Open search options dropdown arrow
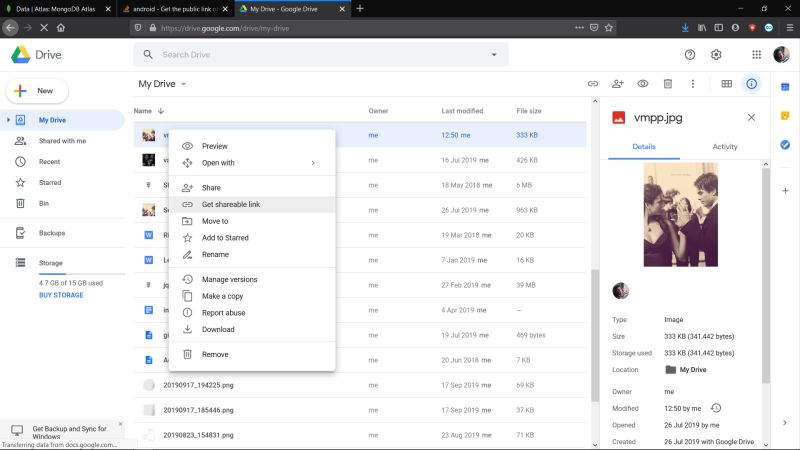800x450 pixels. point(494,55)
